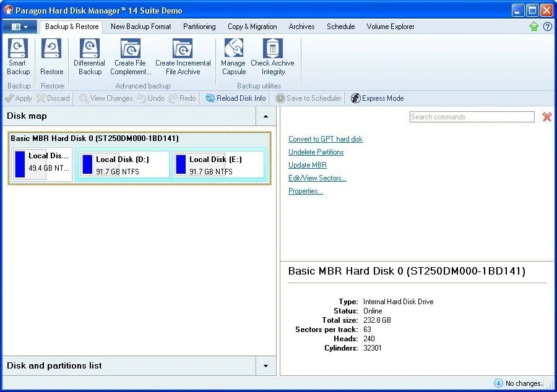557x392 pixels.
Task: Click info icon in status bar
Action: coord(498,383)
